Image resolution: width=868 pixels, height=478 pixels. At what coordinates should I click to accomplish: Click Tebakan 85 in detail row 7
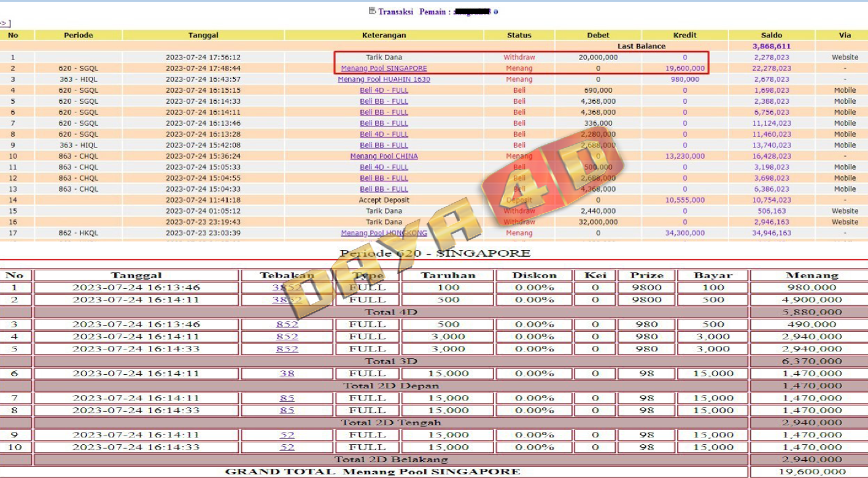click(287, 398)
